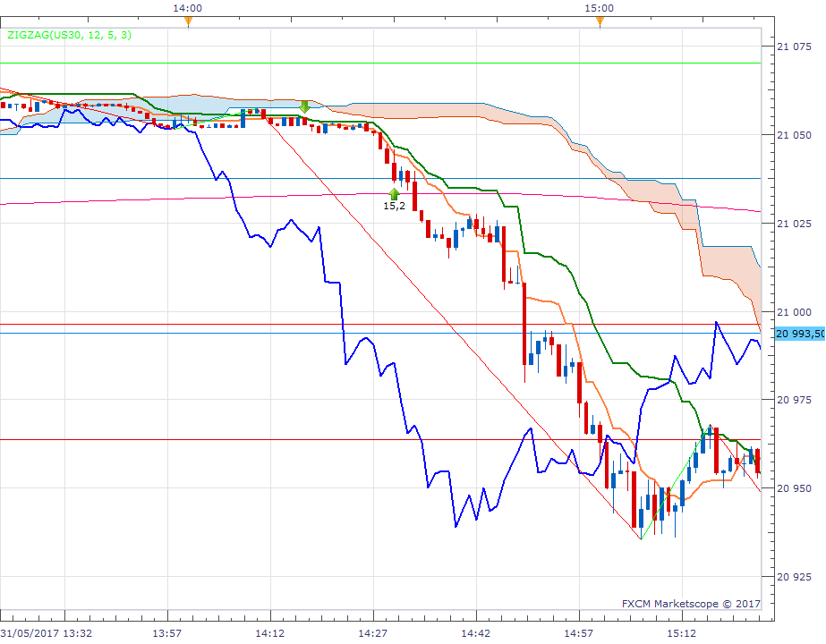The width and height of the screenshot is (826, 644).
Task: Click the 21 050 price axis label
Action: [795, 135]
